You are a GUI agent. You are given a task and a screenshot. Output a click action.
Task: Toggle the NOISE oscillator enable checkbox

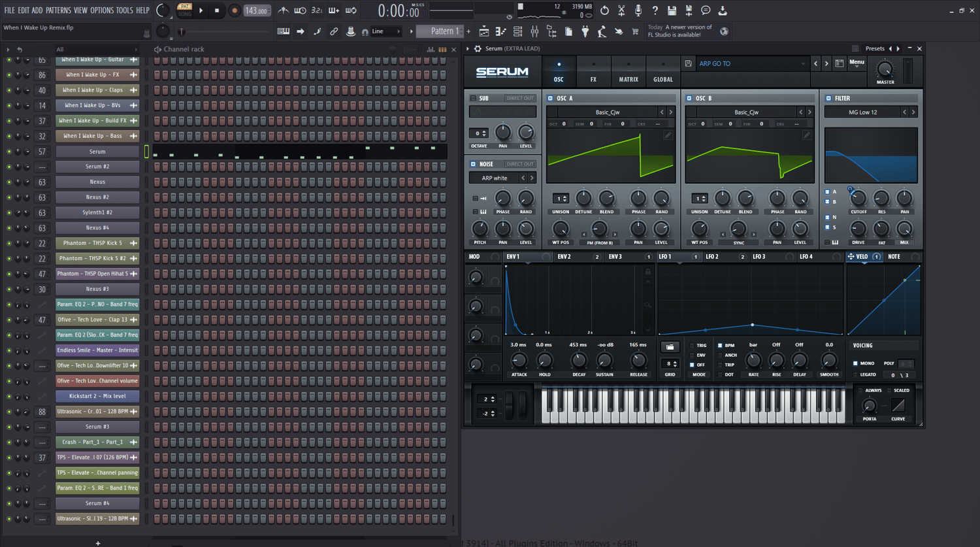click(x=473, y=164)
